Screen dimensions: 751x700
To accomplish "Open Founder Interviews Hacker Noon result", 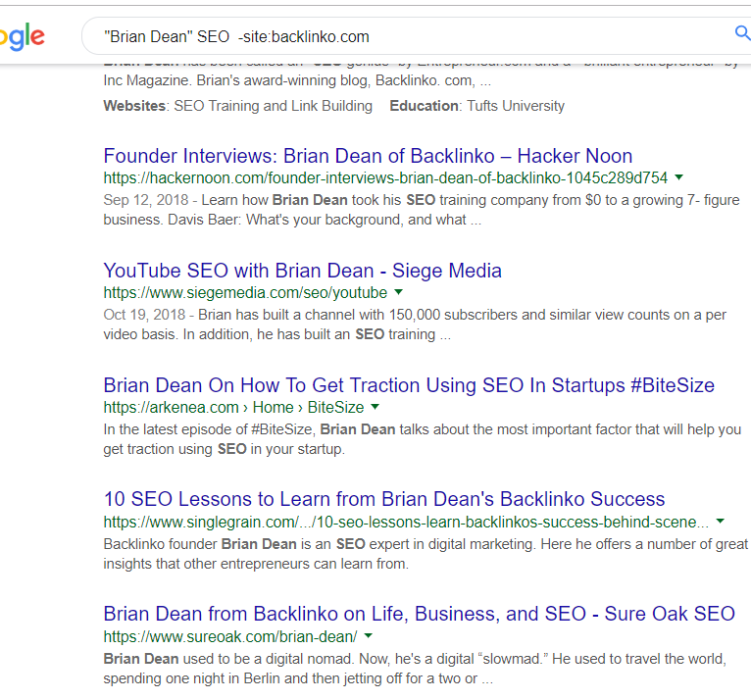I will pos(368,156).
